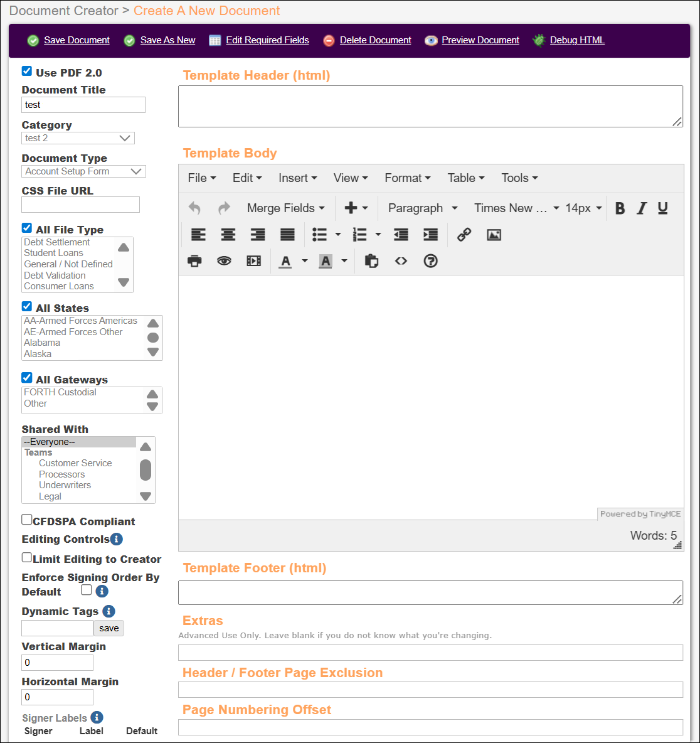Screen dimensions: 700x743
Task: Click the editor help question mark icon
Action: (x=430, y=261)
